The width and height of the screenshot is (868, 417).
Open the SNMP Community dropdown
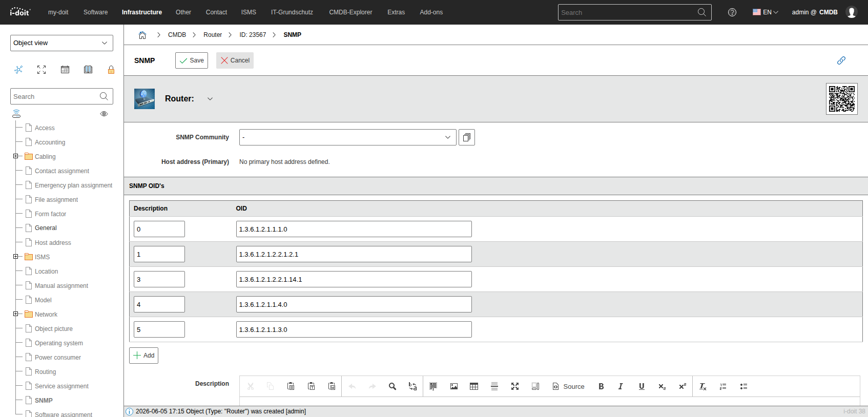(x=348, y=137)
